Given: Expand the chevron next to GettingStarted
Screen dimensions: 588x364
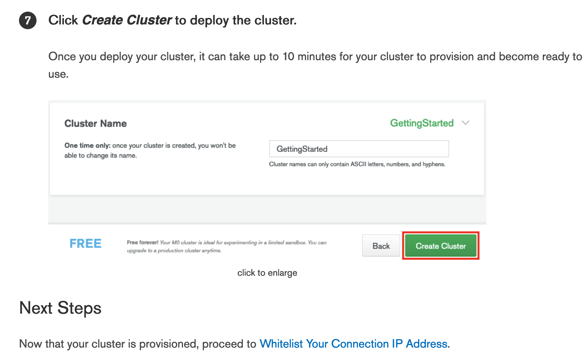Looking at the screenshot, I should (465, 123).
